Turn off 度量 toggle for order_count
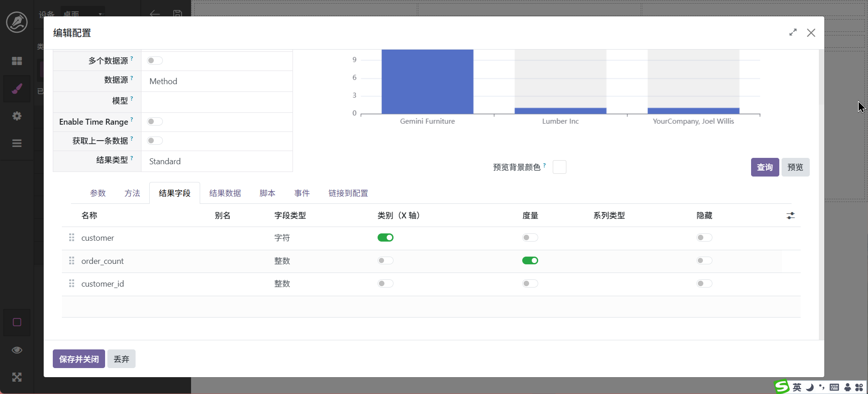This screenshot has width=868, height=394. 530,261
